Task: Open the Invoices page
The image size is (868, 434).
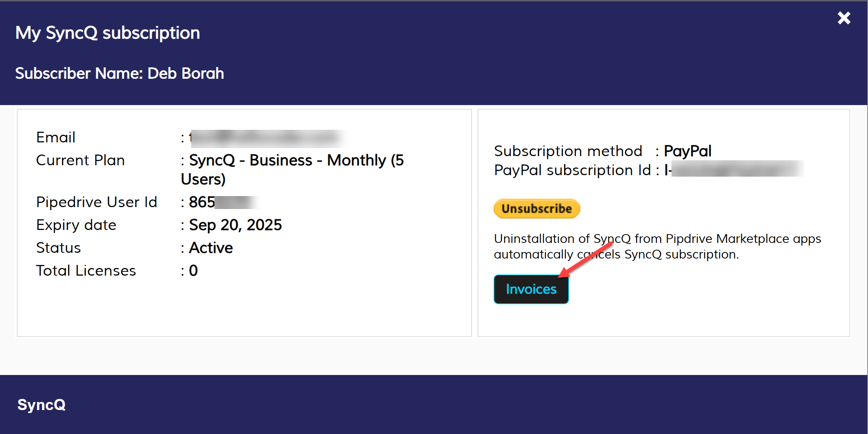Action: coord(531,289)
